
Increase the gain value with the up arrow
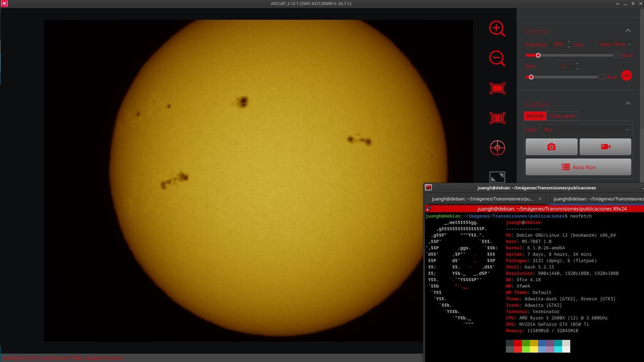(x=577, y=63)
